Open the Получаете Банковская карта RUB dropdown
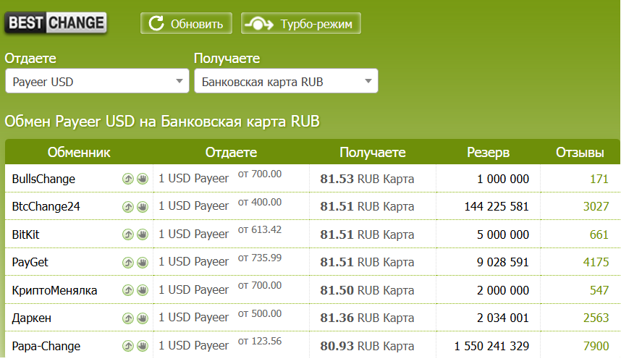Image resolution: width=621 pixels, height=364 pixels. coord(286,81)
